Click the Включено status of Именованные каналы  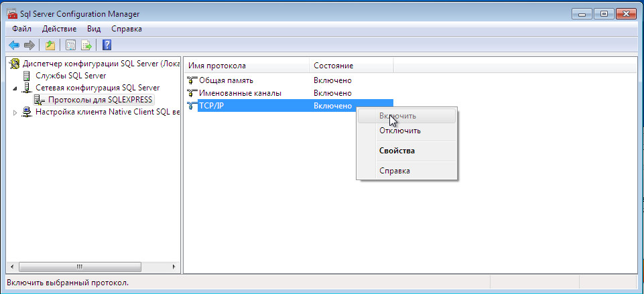click(332, 93)
